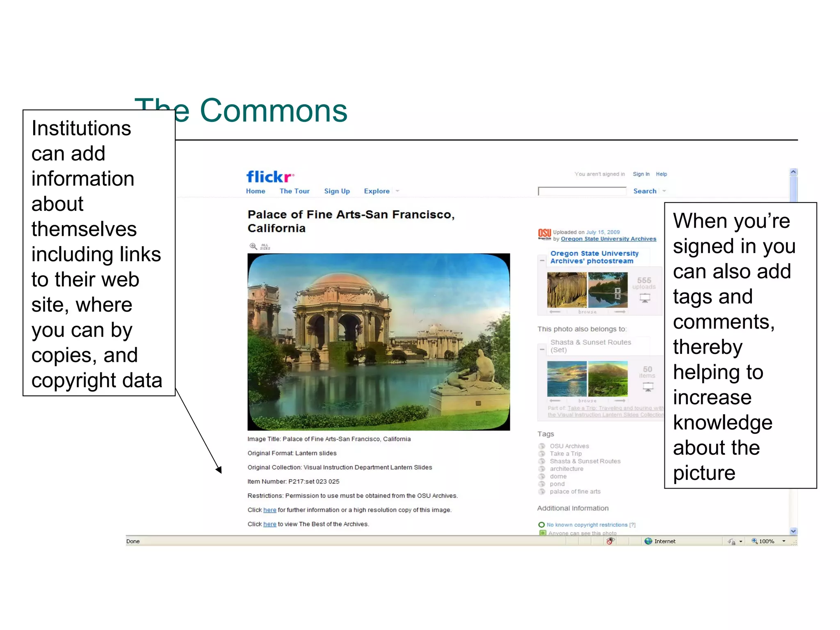This screenshot has height=630, width=840.
Task: Start slideshow of the 555 uploads photostream
Action: [645, 298]
